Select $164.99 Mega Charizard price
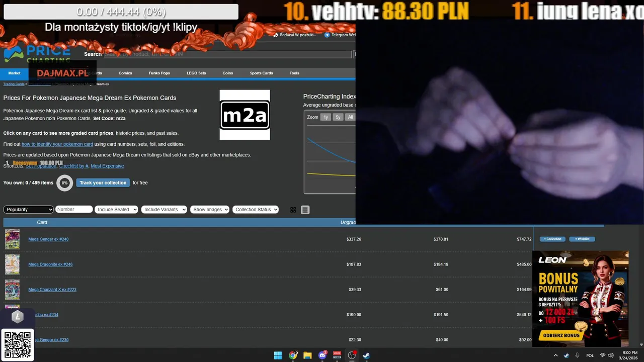 tap(524, 290)
